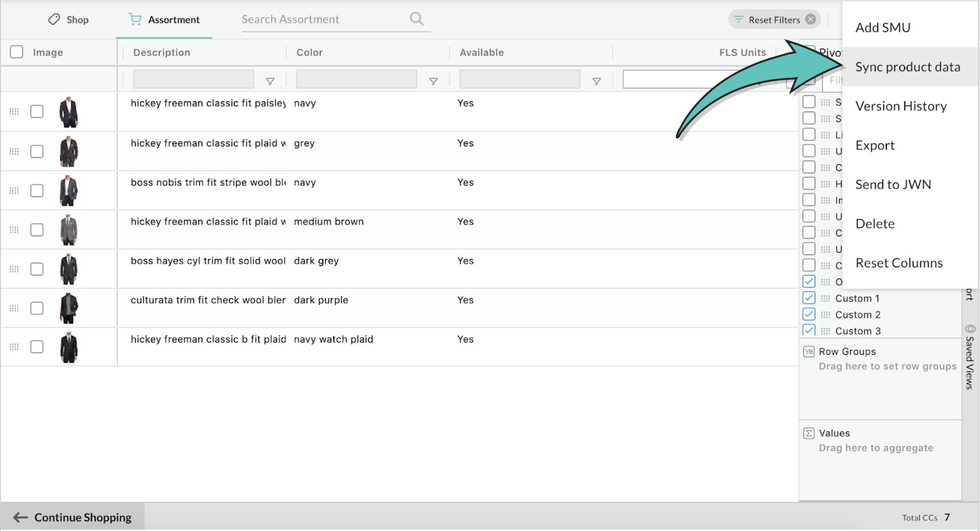980x531 pixels.
Task: Open the Saved Views side panel
Action: click(x=970, y=357)
